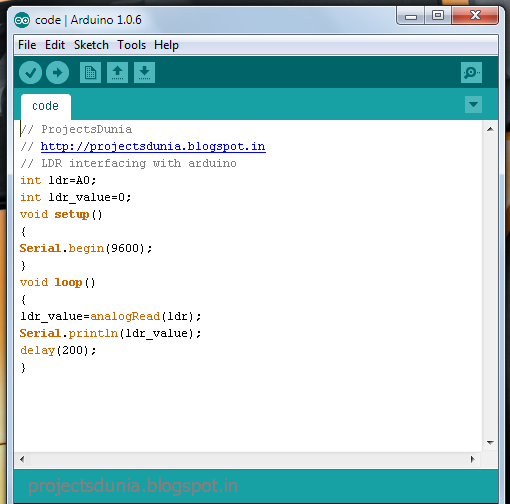
Task: Click the Arduino logo in title bar
Action: (22, 20)
